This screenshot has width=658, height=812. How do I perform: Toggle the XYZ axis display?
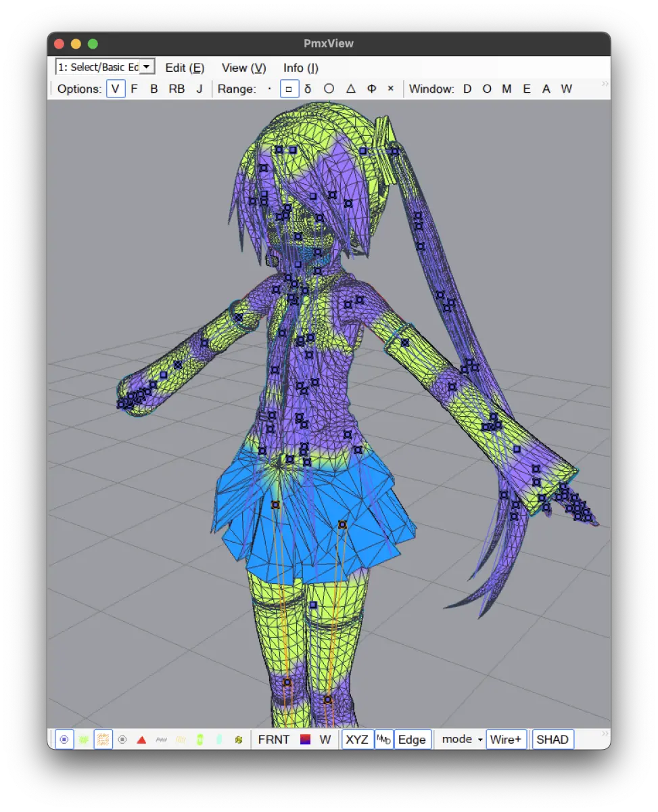[x=357, y=740]
